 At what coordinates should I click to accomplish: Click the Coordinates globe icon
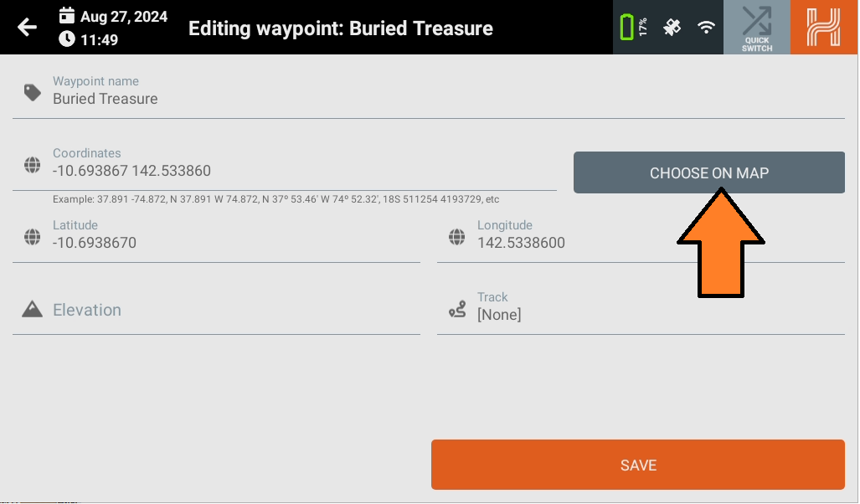(33, 165)
